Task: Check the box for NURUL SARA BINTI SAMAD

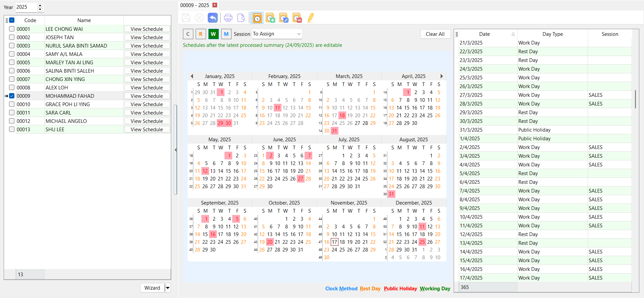Action: pos(12,46)
